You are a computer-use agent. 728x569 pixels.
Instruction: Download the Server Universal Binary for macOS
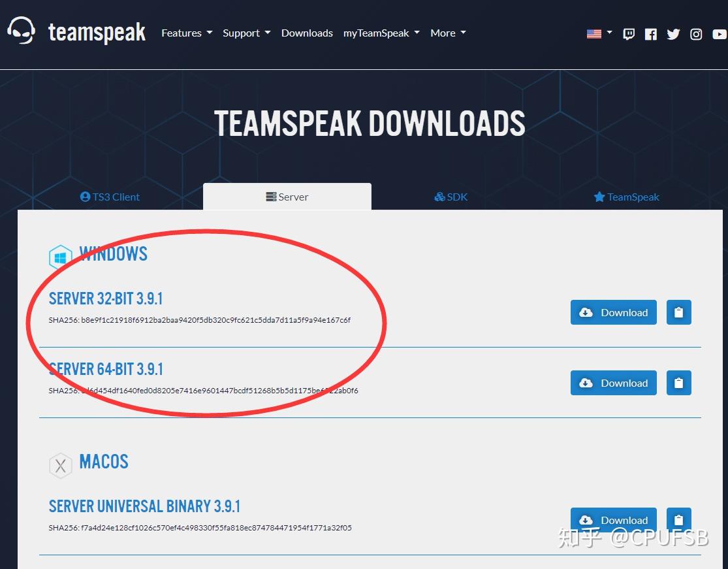(x=613, y=520)
